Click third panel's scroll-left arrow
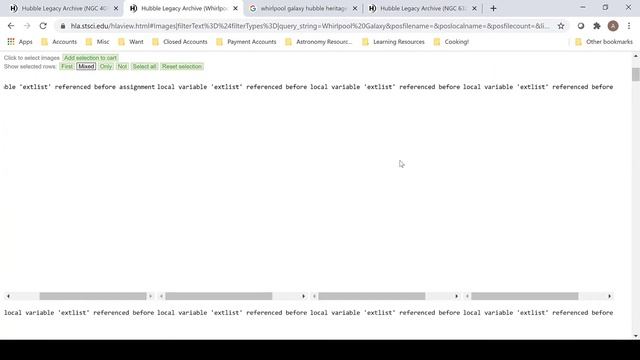 tap(314, 296)
